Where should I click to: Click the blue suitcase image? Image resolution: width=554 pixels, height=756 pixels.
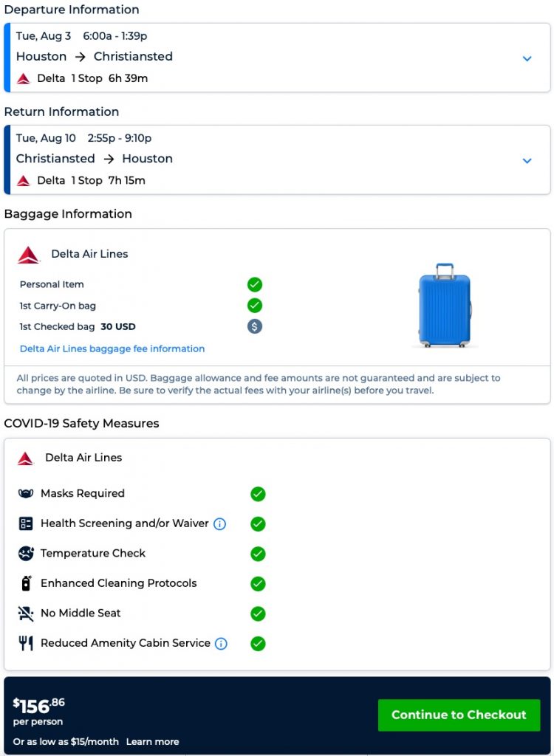[445, 306]
